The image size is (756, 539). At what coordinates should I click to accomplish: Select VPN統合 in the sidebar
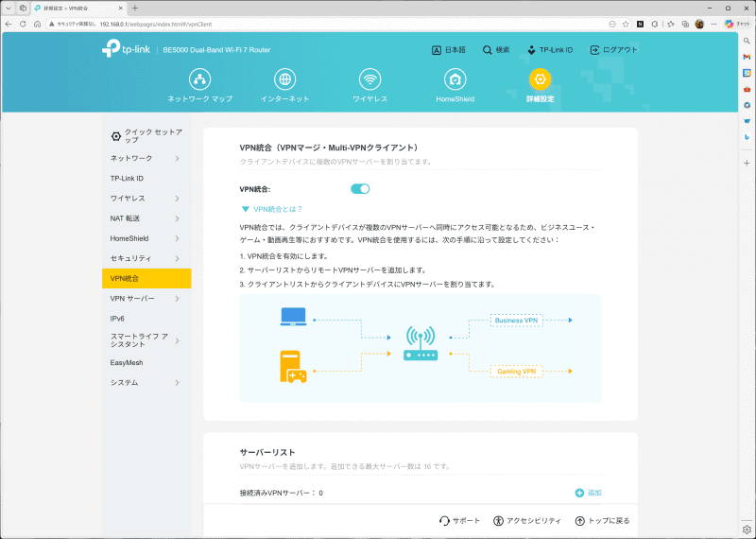pyautogui.click(x=146, y=278)
